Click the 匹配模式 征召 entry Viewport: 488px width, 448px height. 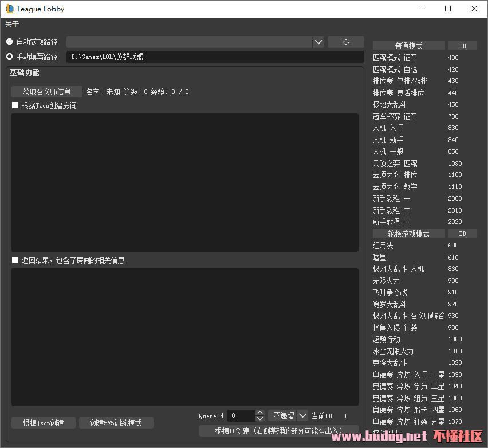pos(395,58)
